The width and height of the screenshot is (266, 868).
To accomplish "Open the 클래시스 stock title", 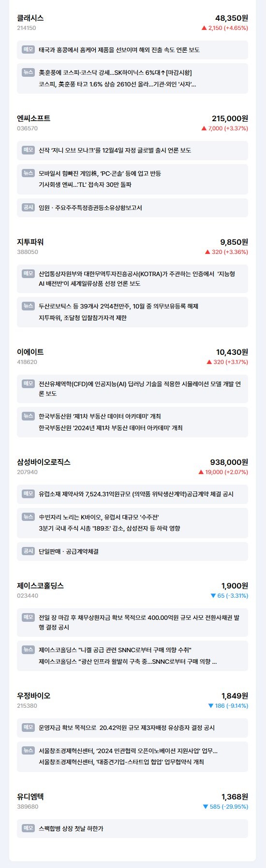I will click(30, 18).
